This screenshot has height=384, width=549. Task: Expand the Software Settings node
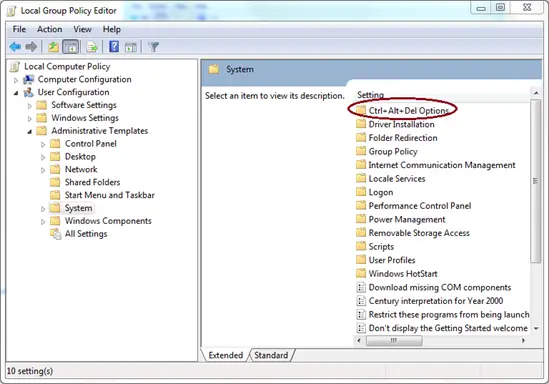pos(29,106)
